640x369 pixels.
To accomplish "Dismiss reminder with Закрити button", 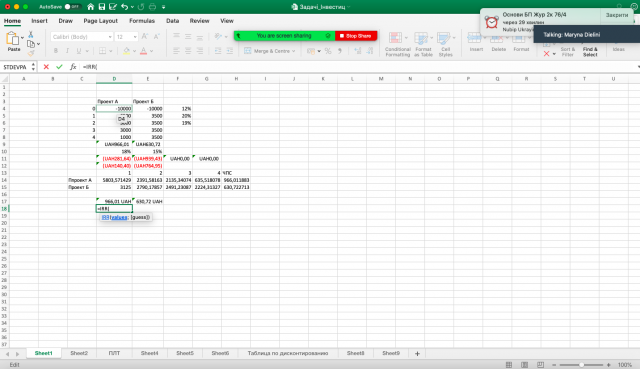I will click(x=617, y=15).
